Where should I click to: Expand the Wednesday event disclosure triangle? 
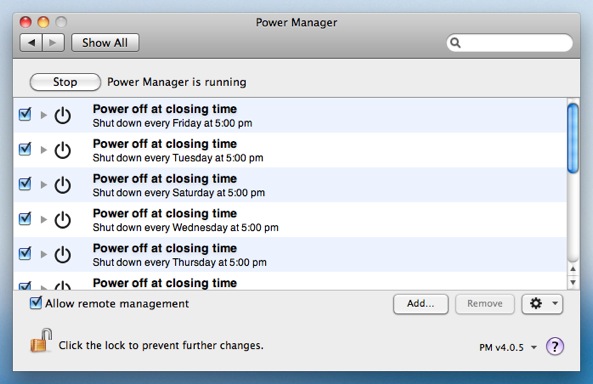[x=44, y=219]
